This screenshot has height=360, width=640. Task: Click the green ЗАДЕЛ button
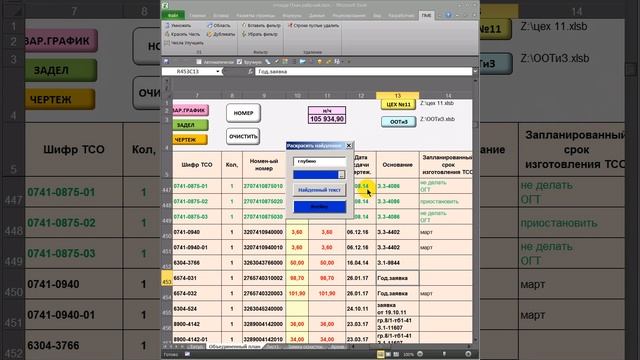coord(191,125)
